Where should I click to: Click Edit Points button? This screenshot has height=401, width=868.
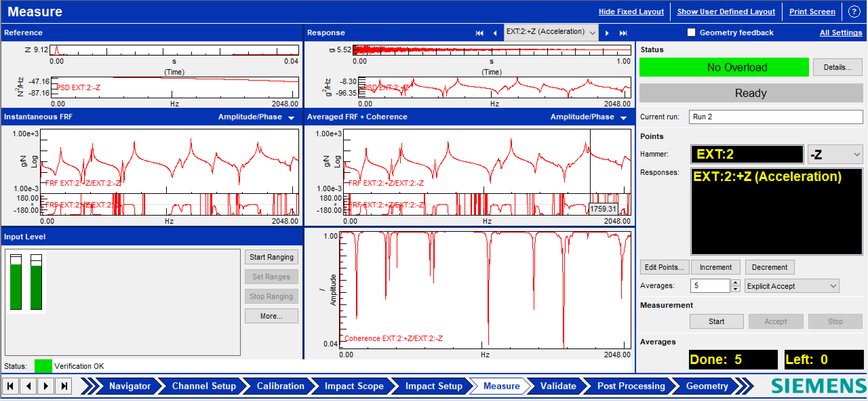click(664, 267)
